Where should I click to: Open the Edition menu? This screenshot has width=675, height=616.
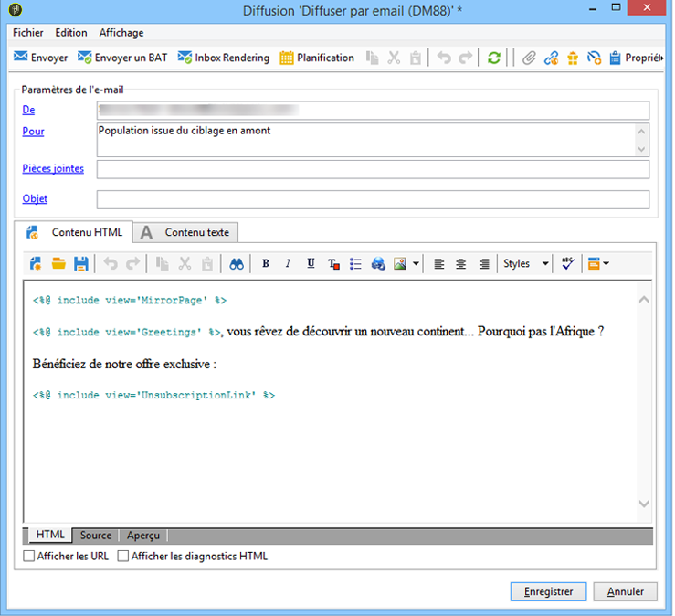(71, 33)
